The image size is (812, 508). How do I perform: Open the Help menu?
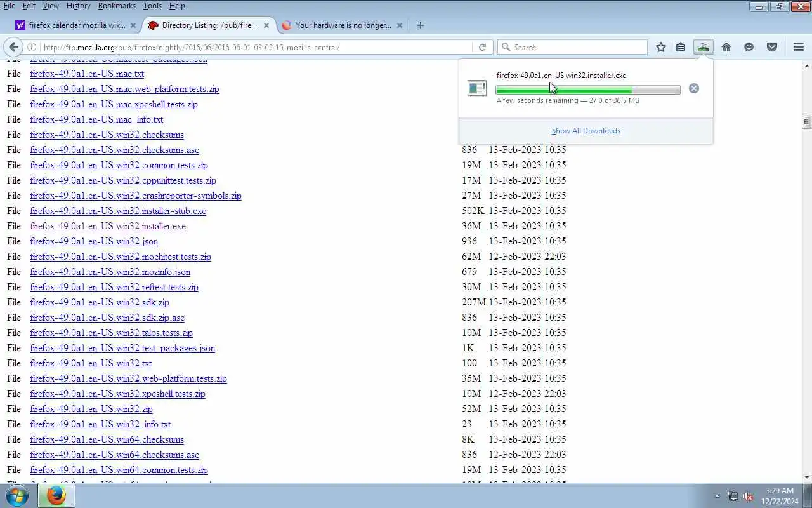(177, 6)
